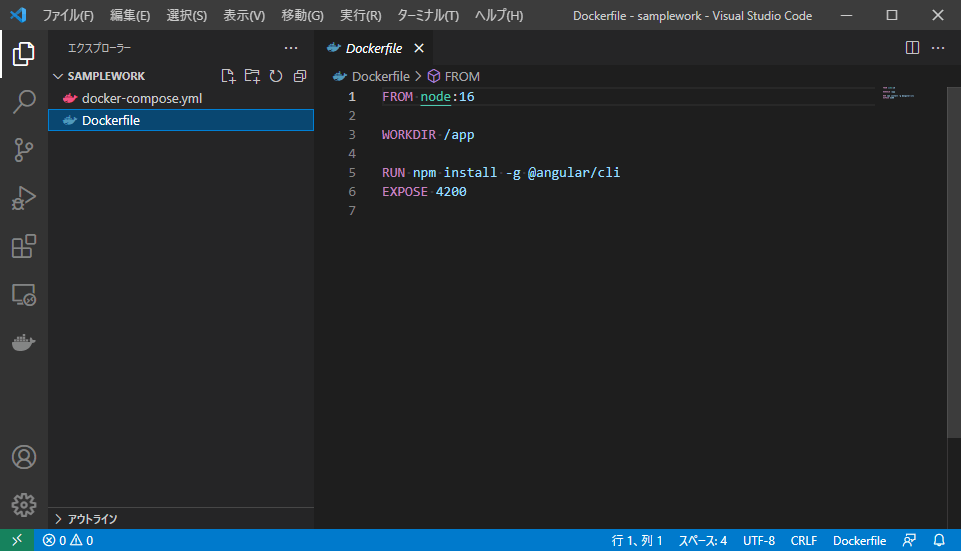Change encoding via UTF-8 status item
Viewport: 961px width, 551px height.
759,540
